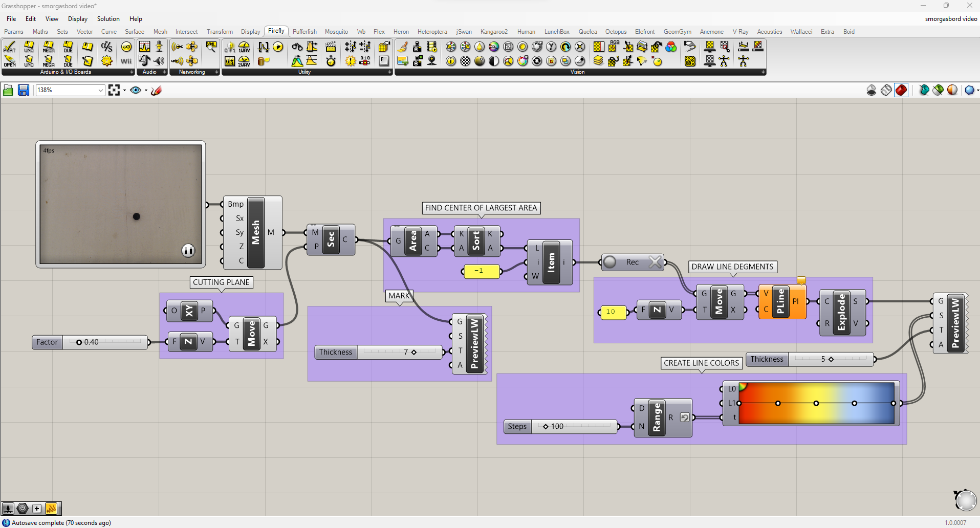Expand the Utility panel plus button
Viewport: 980px width, 528px height.
click(389, 72)
